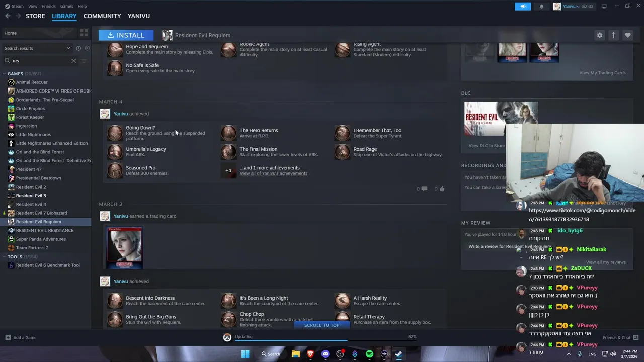Add game to favorites with heart icon

[x=627, y=35]
